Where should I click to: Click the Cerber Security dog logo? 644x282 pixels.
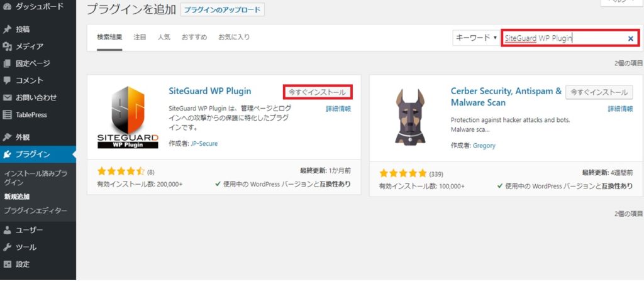click(410, 116)
